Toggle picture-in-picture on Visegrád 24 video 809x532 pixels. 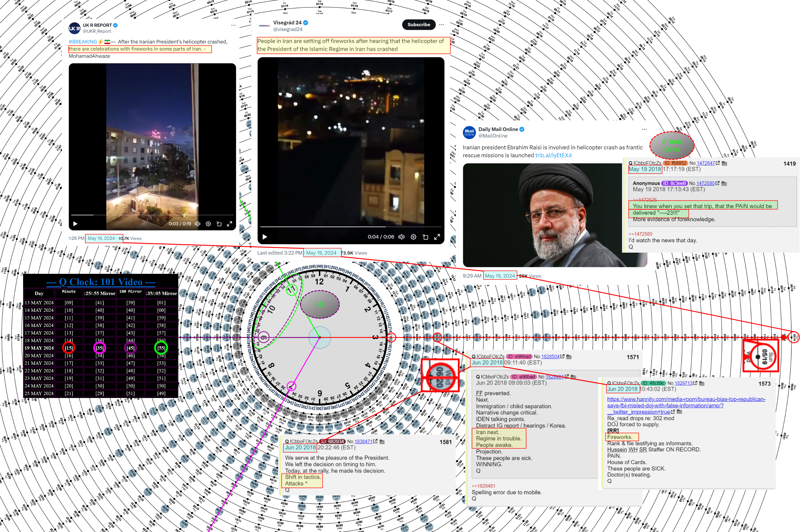click(425, 237)
